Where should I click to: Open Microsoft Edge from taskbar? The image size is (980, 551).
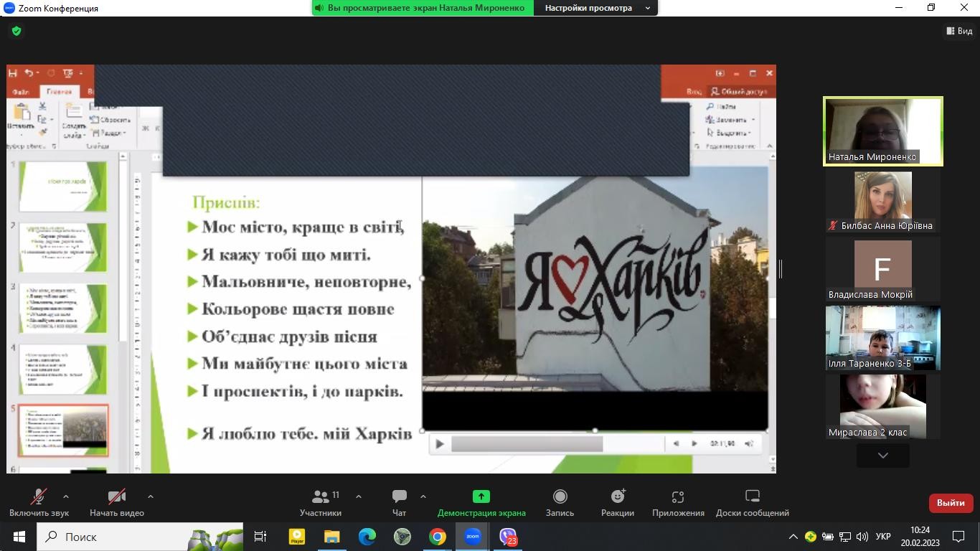(x=367, y=537)
